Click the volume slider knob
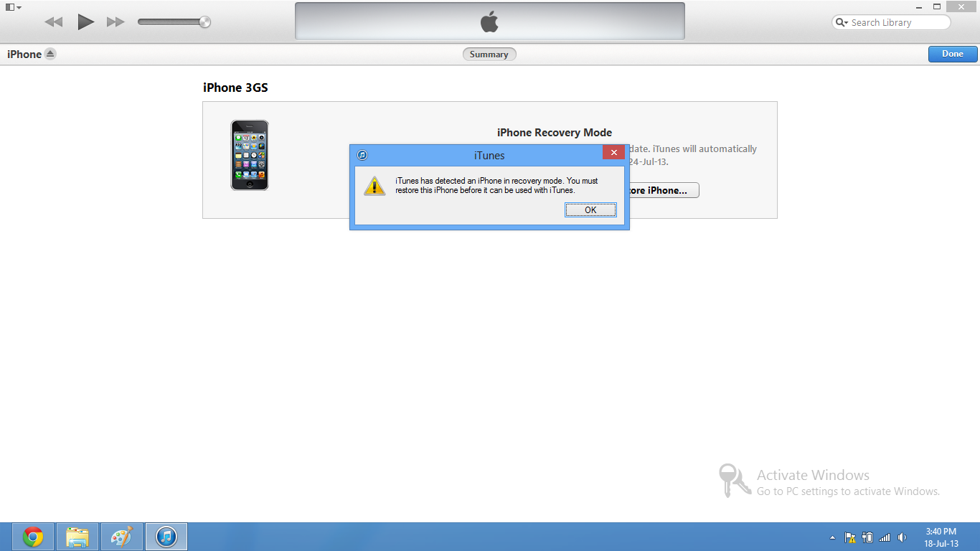The width and height of the screenshot is (980, 551). point(204,22)
